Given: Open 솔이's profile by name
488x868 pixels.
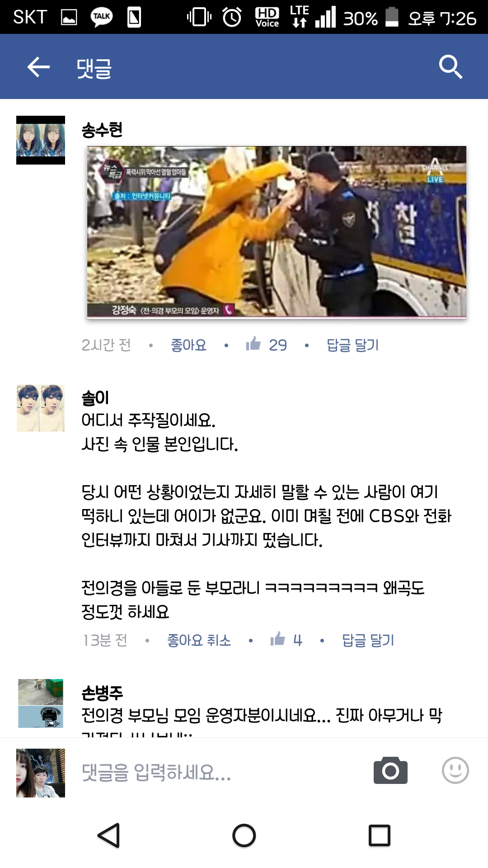Looking at the screenshot, I should 95,398.
